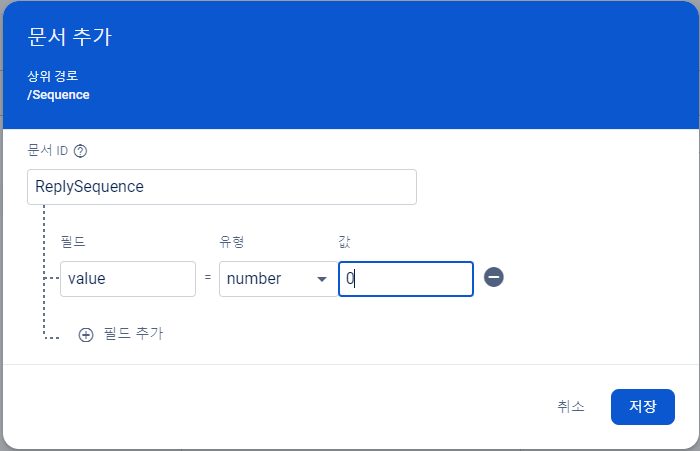Viewport: 700px width, 451px height.
Task: Focus the ReplySequence document ID input
Action: 222,187
